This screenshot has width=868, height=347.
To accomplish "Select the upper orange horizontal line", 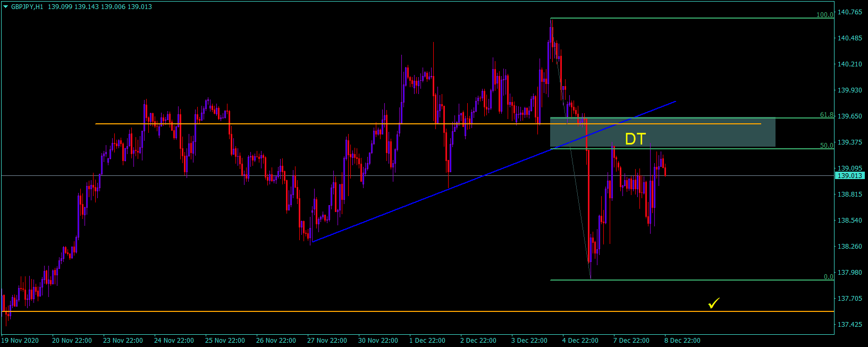I will (x=428, y=124).
